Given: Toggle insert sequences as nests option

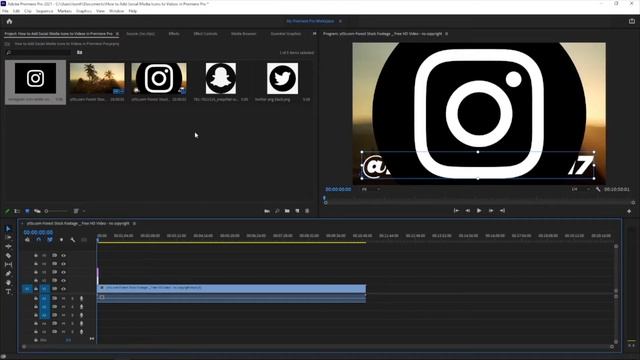Looking at the screenshot, I should pos(27,240).
